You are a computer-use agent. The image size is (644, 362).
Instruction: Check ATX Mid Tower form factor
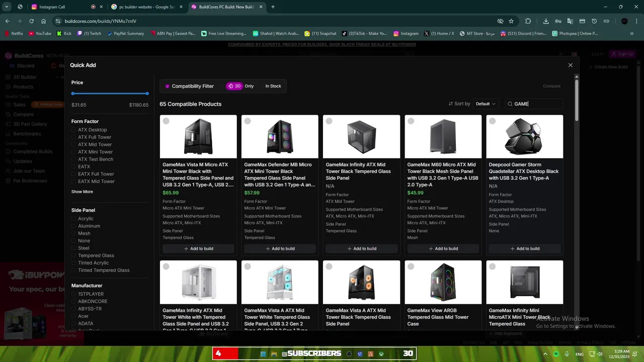tap(74, 145)
